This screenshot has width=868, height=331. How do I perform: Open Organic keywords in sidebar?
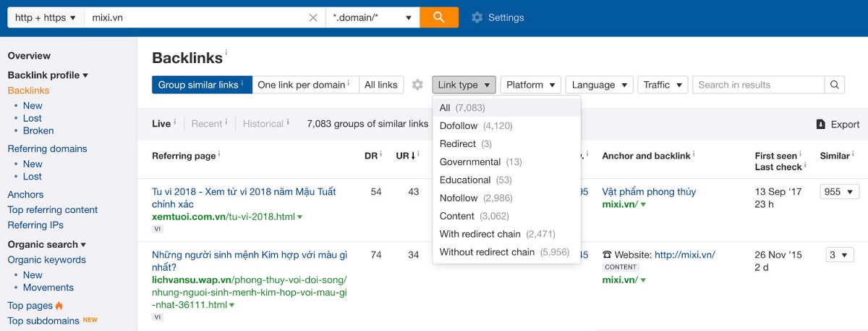click(x=46, y=260)
